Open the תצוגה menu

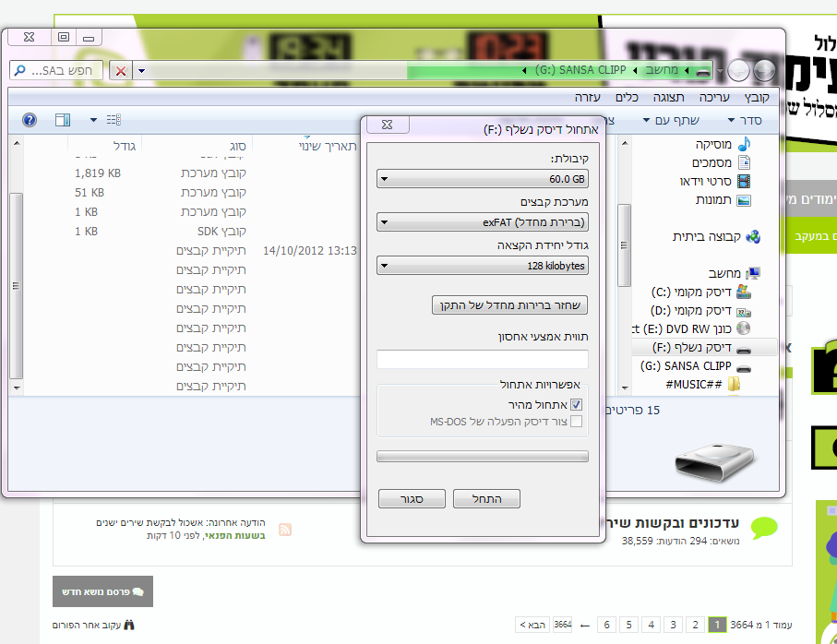coord(668,97)
